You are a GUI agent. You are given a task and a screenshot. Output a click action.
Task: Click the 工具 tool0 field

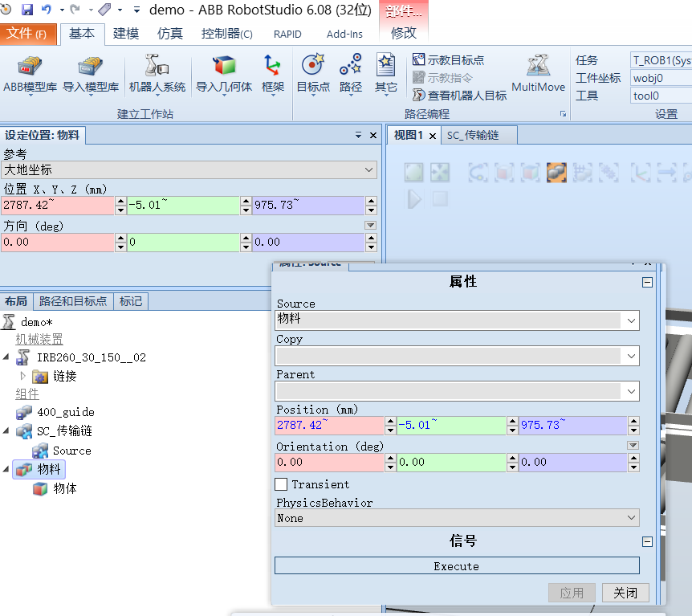click(661, 96)
